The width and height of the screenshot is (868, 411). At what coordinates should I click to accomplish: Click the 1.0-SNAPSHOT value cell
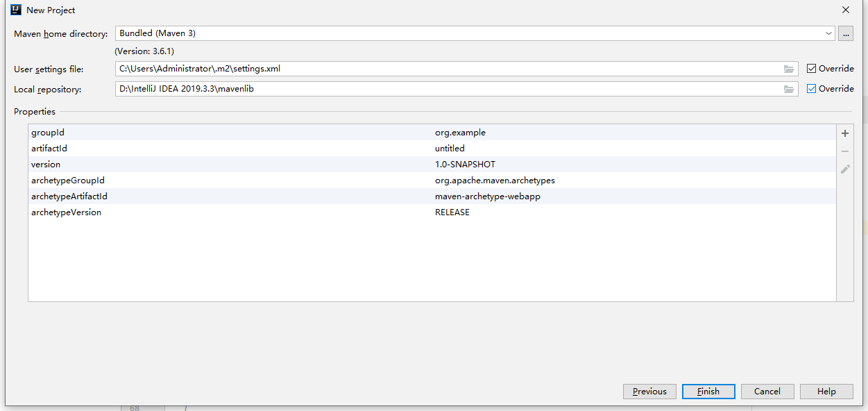(465, 165)
